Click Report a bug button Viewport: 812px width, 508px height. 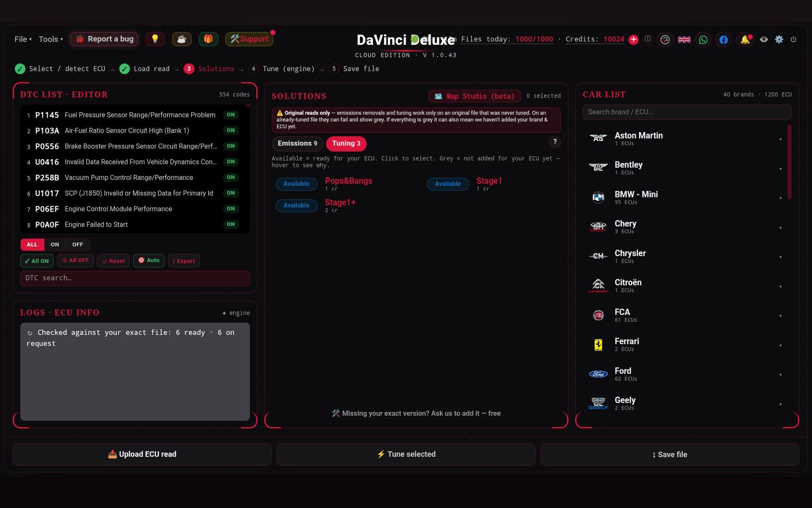105,39
